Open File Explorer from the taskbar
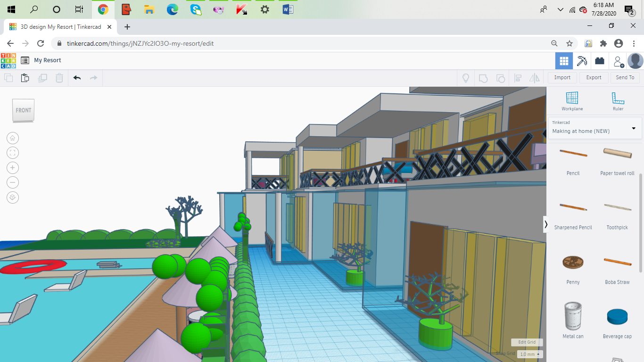 click(x=149, y=9)
